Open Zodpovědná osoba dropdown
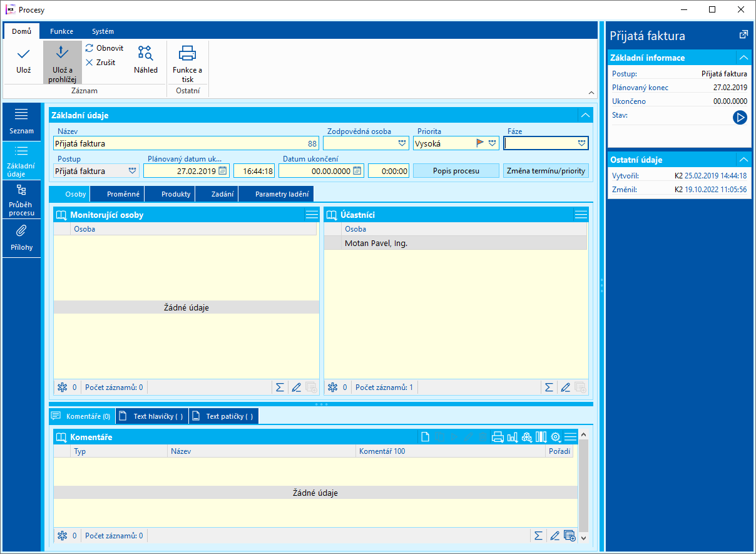 pos(402,143)
